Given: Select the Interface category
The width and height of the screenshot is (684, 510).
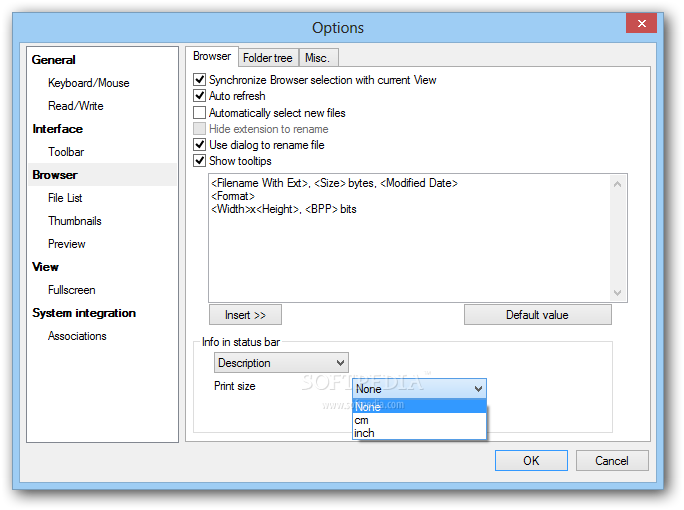Looking at the screenshot, I should click(58, 129).
